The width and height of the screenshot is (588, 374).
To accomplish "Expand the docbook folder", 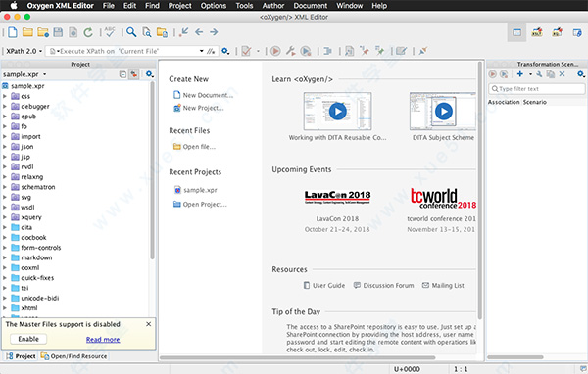I will click(5, 238).
